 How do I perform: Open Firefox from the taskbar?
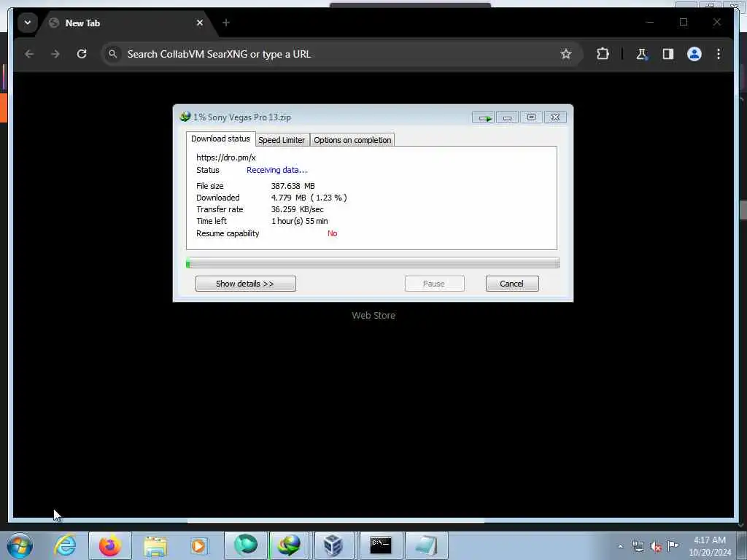tap(110, 545)
